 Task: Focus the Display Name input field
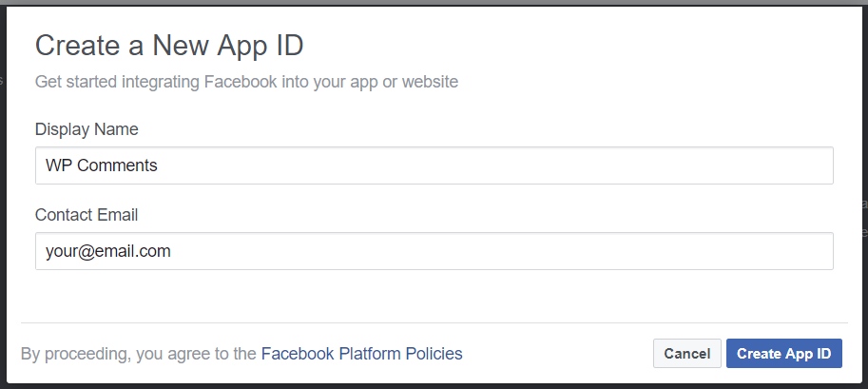[x=434, y=165]
